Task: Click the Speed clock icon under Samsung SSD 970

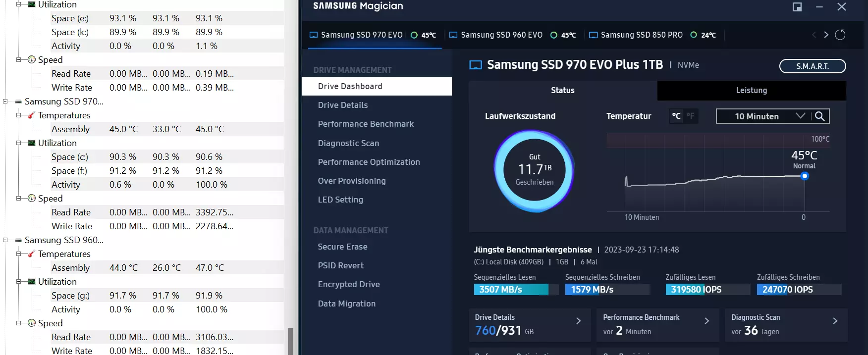Action: (x=32, y=198)
